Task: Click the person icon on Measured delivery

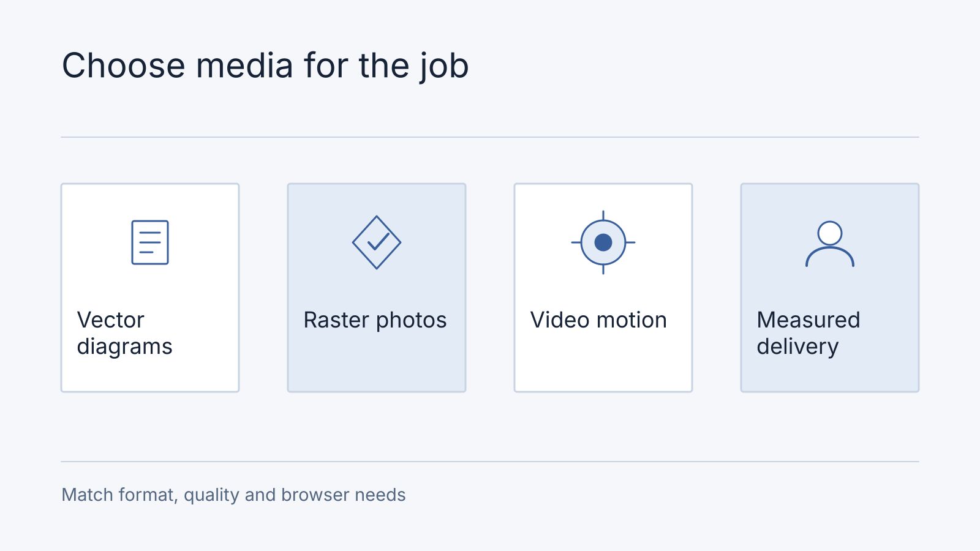Action: point(830,244)
